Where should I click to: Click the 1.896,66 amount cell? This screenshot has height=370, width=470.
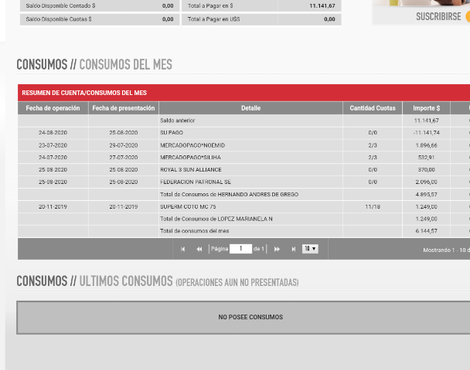pyautogui.click(x=426, y=145)
